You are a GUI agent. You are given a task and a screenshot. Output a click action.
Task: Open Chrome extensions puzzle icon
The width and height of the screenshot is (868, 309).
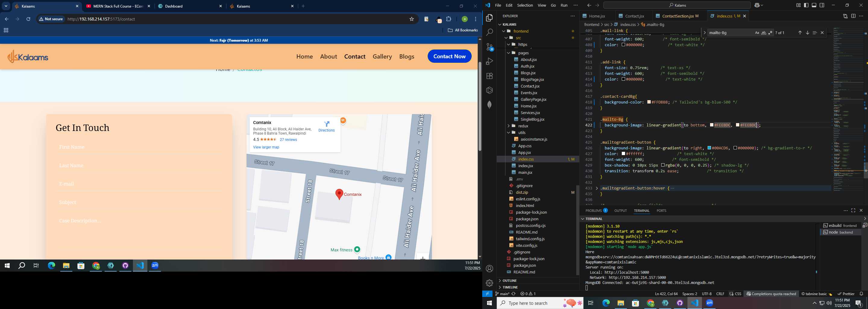(449, 19)
